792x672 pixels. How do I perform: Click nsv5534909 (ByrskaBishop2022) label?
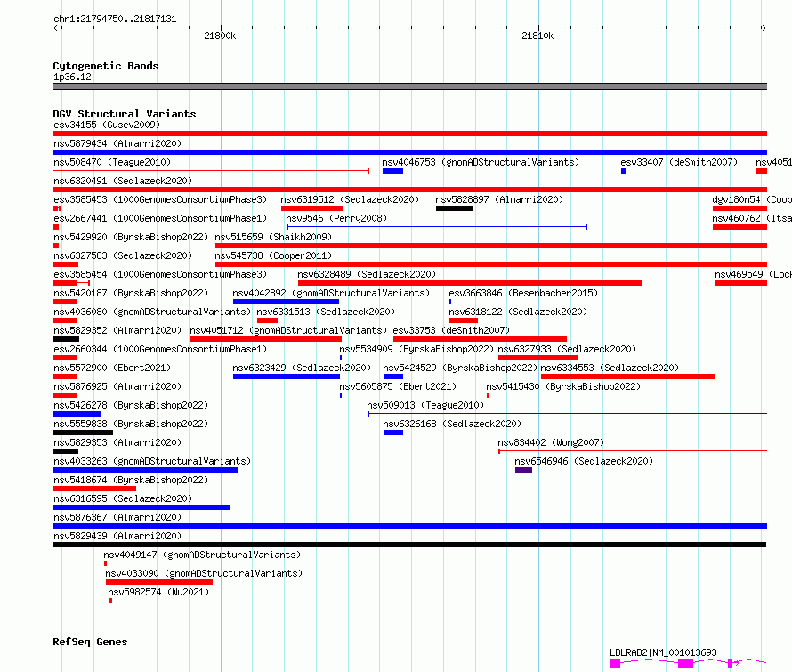(x=416, y=349)
